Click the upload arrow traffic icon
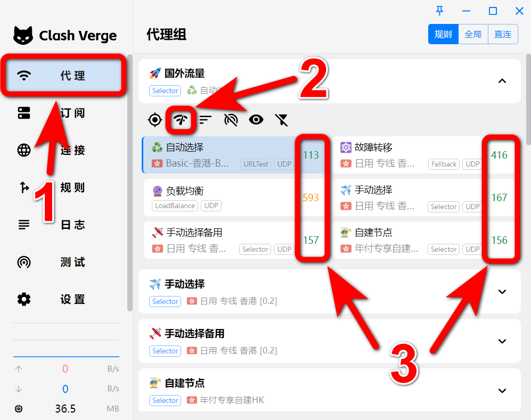 click(x=19, y=369)
